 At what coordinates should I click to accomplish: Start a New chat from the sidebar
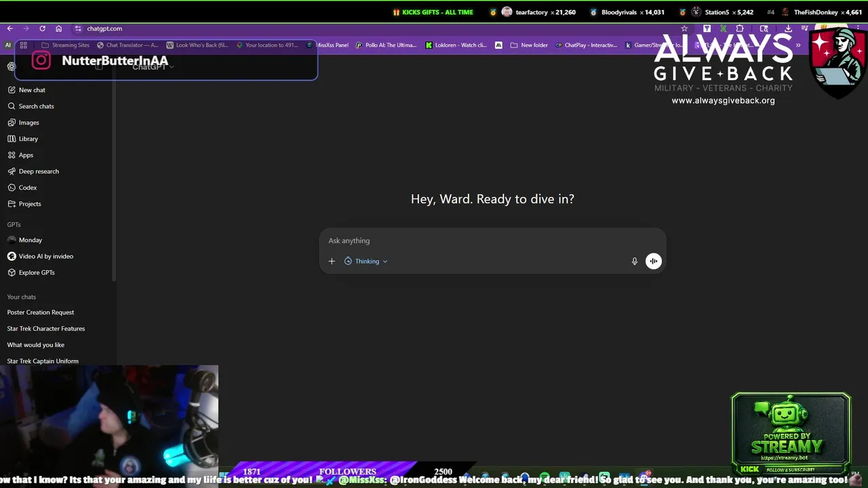(27, 90)
